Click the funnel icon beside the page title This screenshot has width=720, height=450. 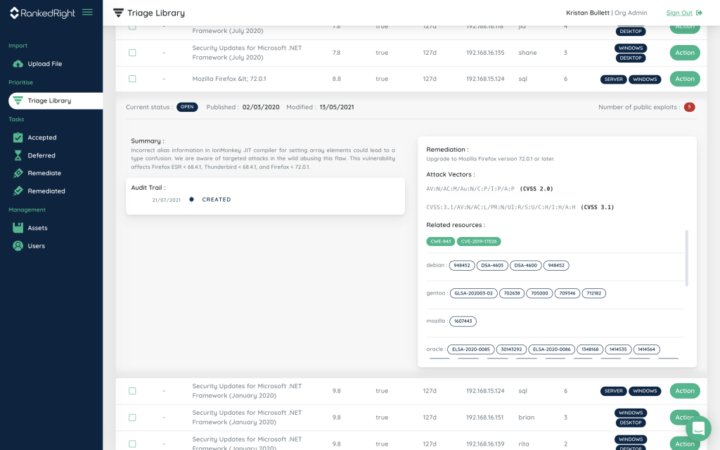point(118,13)
